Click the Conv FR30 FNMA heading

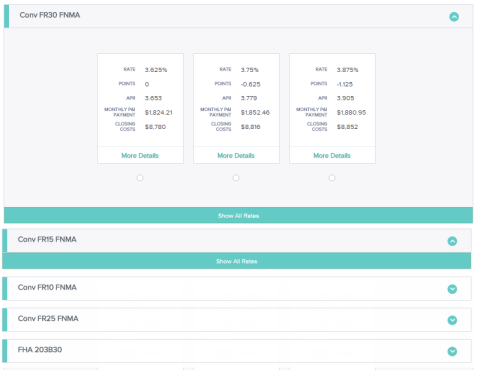tap(50, 15)
